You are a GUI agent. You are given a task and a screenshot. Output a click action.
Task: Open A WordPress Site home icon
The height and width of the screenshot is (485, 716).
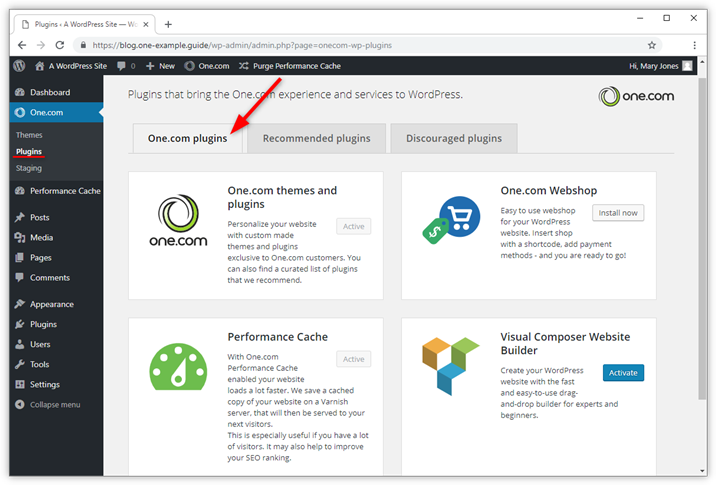(x=40, y=66)
